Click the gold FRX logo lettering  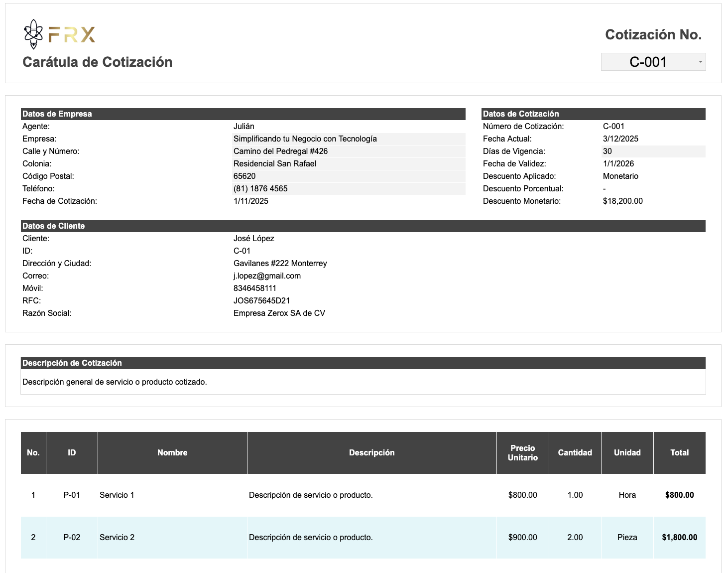[72, 34]
